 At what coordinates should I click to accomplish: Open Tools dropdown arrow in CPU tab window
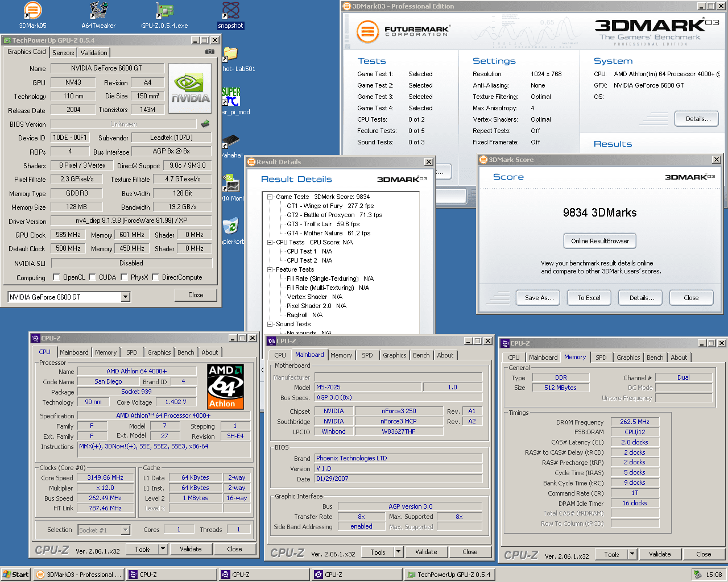click(x=163, y=549)
